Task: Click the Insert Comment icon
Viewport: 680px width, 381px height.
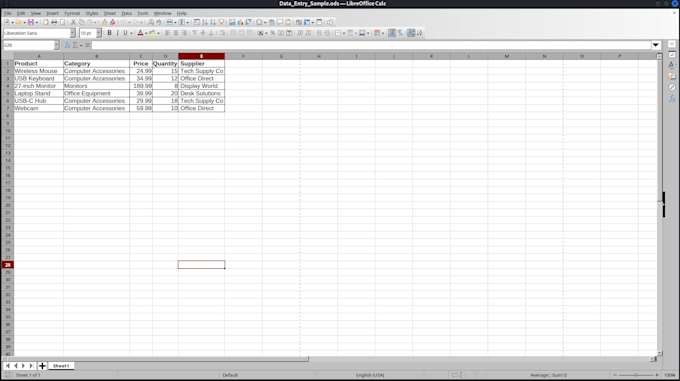Action: point(280,22)
